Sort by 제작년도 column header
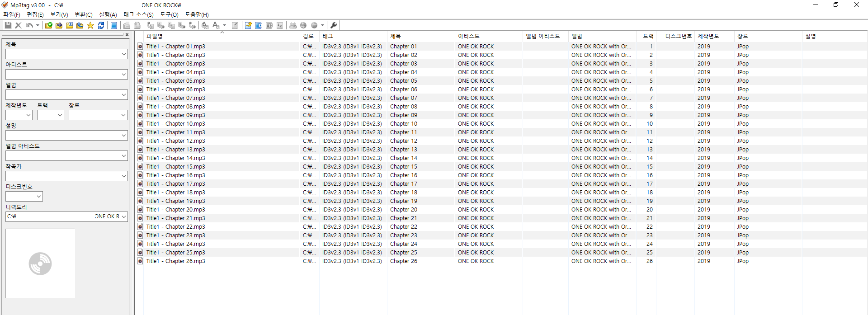This screenshot has width=868, height=315. point(714,36)
